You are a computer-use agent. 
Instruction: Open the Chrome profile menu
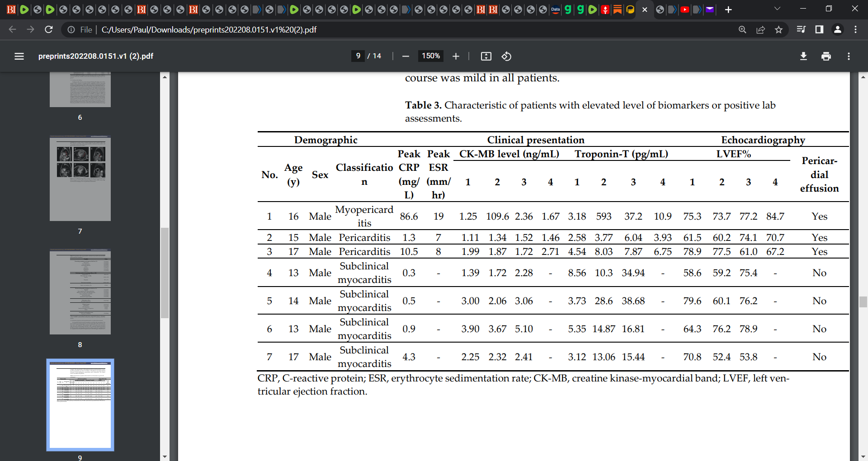(837, 29)
